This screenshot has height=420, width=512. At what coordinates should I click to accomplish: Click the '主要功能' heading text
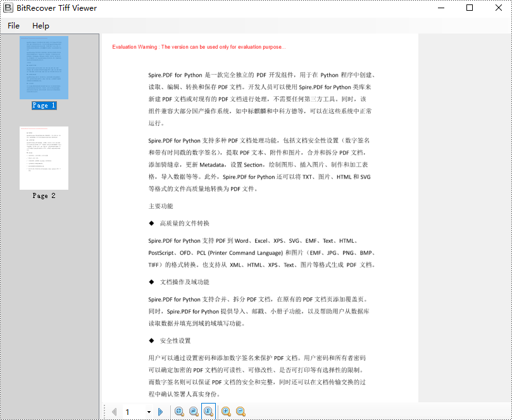pos(161,206)
